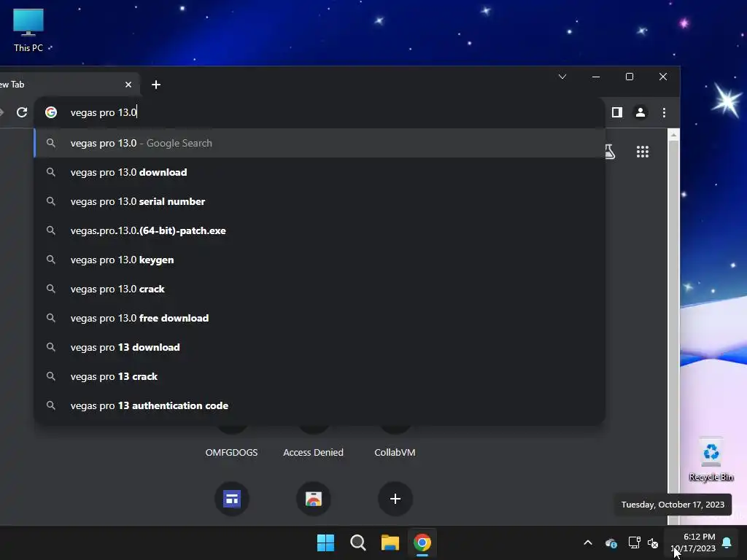Show hidden icons tray chevron
747x560 pixels.
[588, 542]
